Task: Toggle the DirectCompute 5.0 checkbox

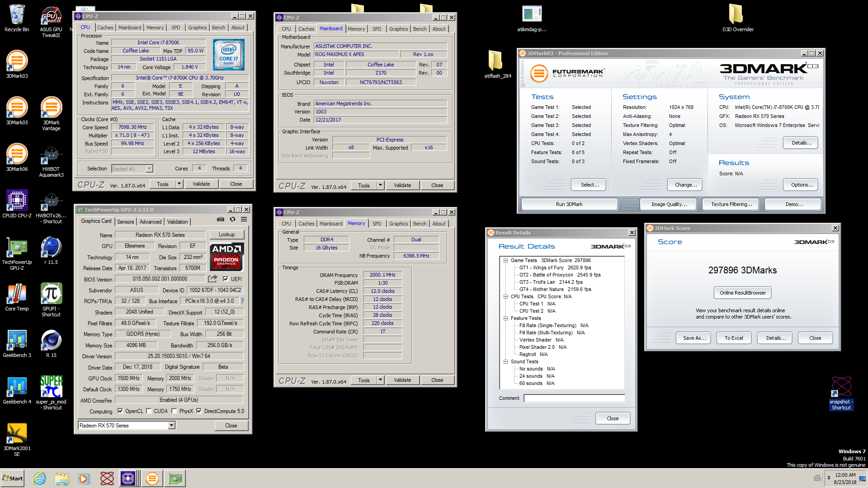Action: [199, 411]
